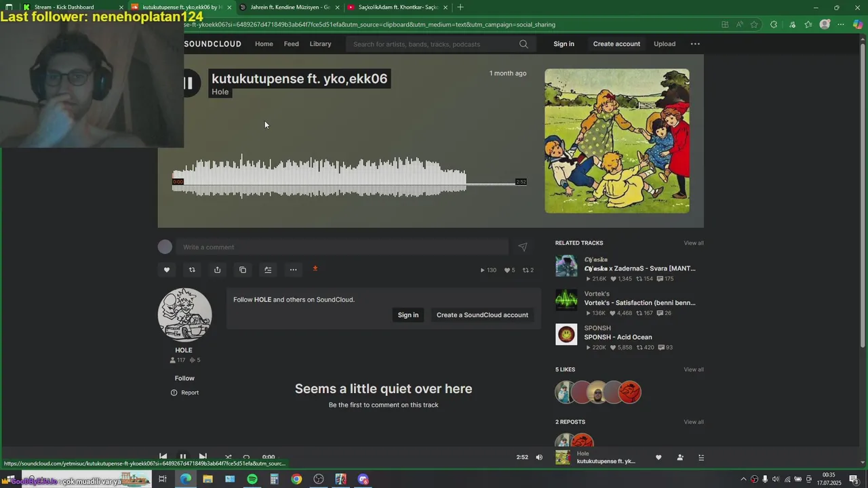This screenshot has height=488, width=868.
Task: Open header three-dot settings menu
Action: click(695, 44)
